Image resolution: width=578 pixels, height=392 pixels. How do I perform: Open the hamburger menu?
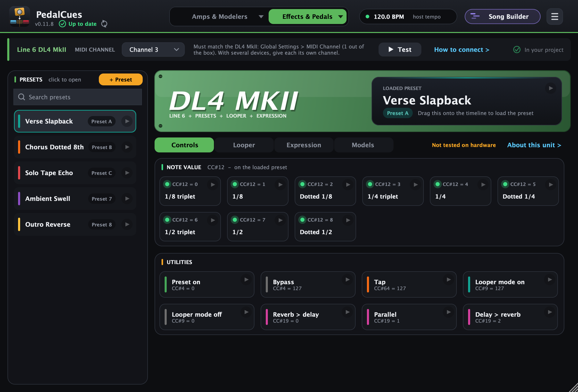[555, 17]
